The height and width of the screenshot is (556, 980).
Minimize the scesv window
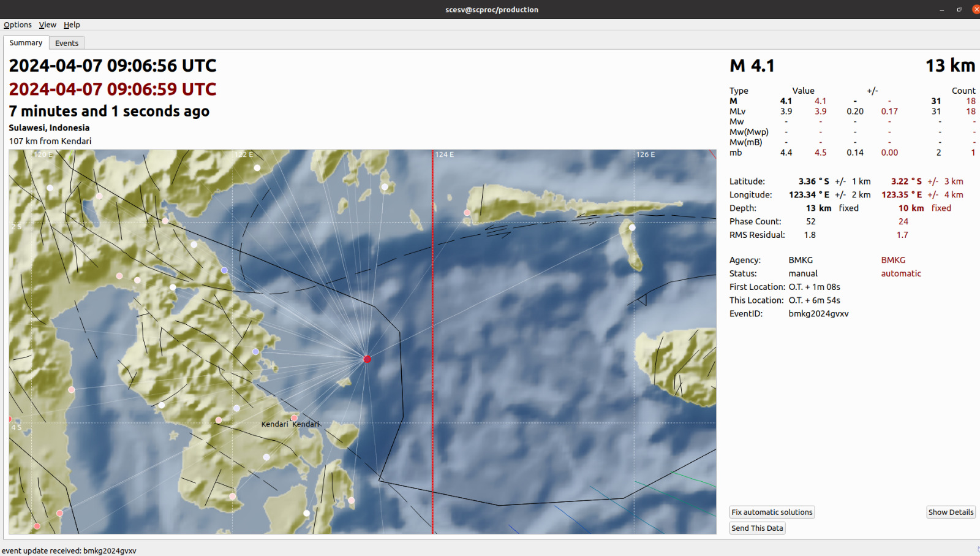[941, 9]
